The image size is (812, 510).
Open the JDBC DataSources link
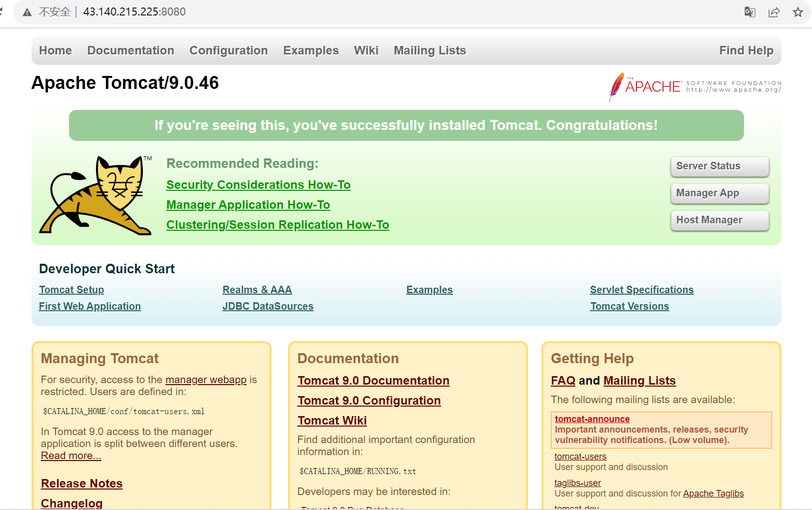tap(268, 306)
